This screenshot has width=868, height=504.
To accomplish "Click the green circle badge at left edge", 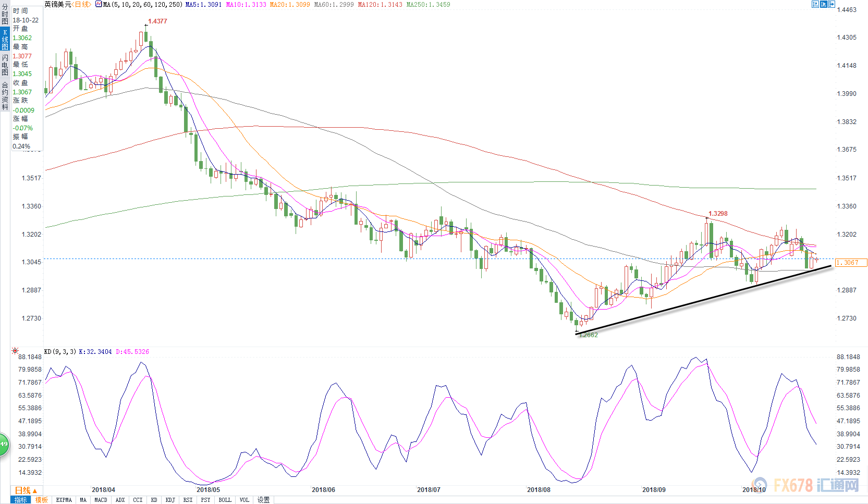I will (x=3, y=445).
